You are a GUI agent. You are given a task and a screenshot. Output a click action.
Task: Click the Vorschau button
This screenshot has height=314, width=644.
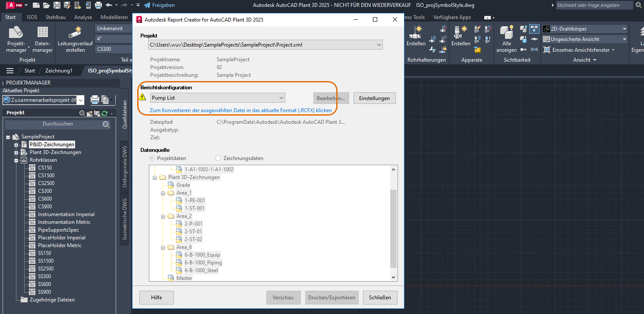point(283,298)
